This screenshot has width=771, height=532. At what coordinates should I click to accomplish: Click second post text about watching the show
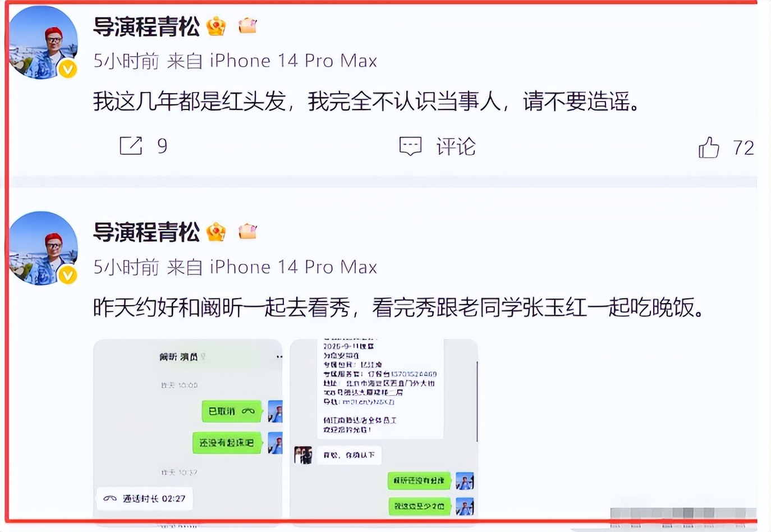point(399,308)
